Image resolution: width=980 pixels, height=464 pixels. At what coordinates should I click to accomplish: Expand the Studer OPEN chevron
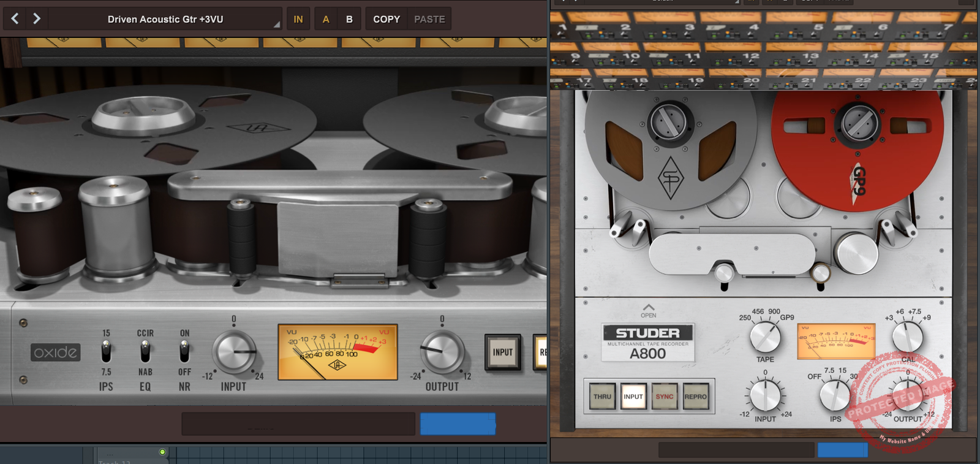coord(648,310)
